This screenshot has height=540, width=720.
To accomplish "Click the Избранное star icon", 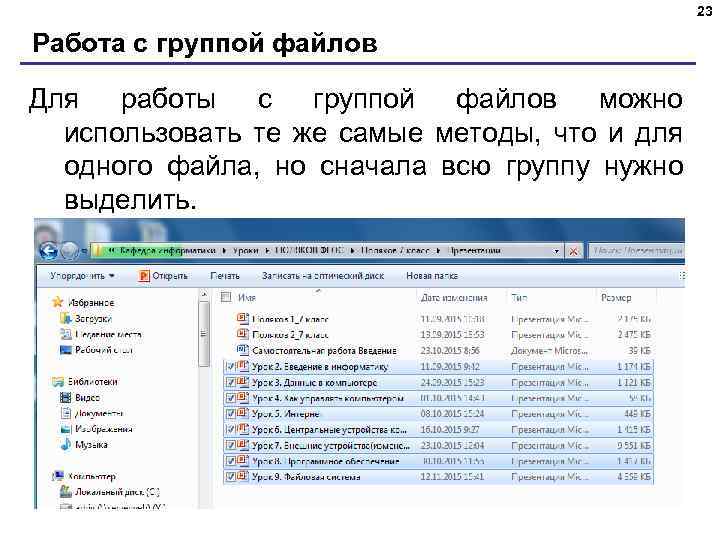I will [x=57, y=302].
